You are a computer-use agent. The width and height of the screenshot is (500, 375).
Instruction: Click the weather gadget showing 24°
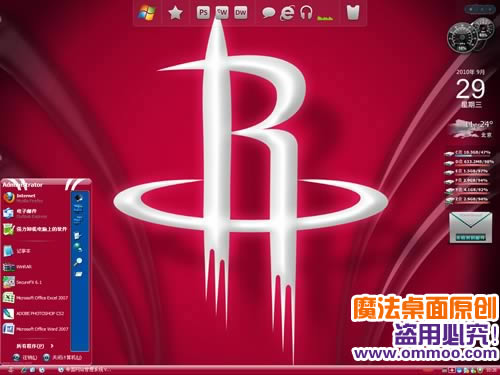tap(471, 129)
